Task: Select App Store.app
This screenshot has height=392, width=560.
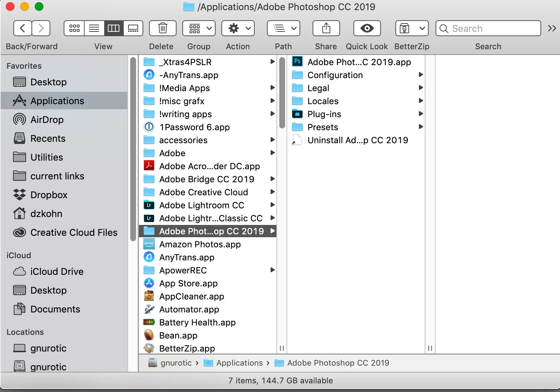Action: (208, 284)
